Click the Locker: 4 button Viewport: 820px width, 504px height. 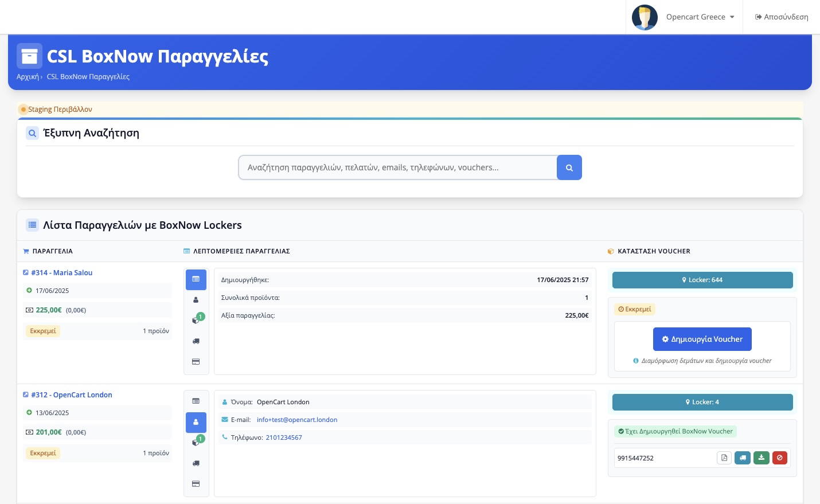coord(702,402)
